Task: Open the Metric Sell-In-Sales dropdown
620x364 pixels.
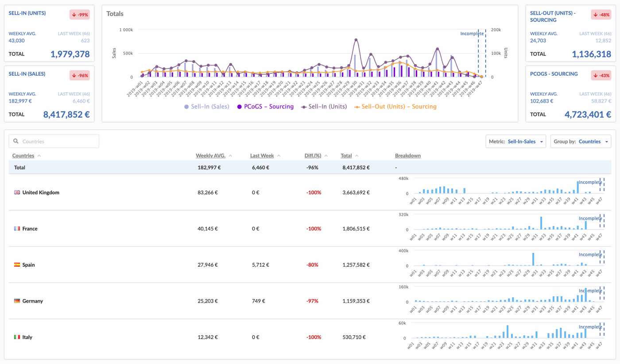Action: point(515,142)
